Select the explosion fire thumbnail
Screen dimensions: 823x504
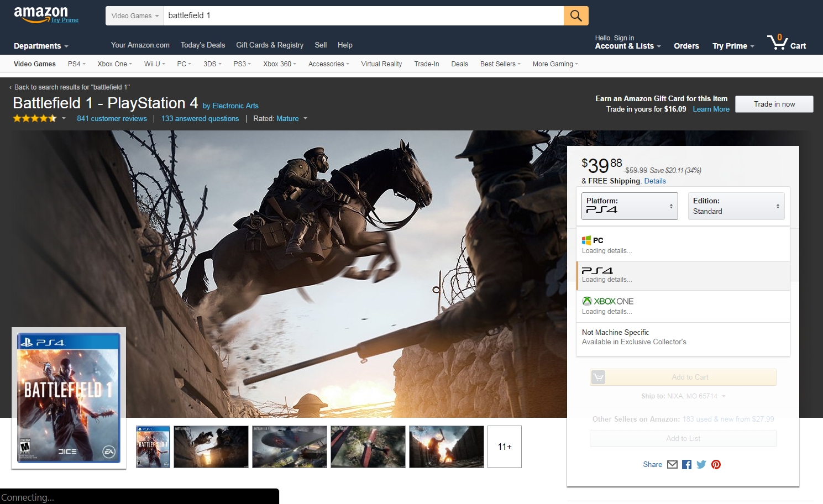(447, 447)
